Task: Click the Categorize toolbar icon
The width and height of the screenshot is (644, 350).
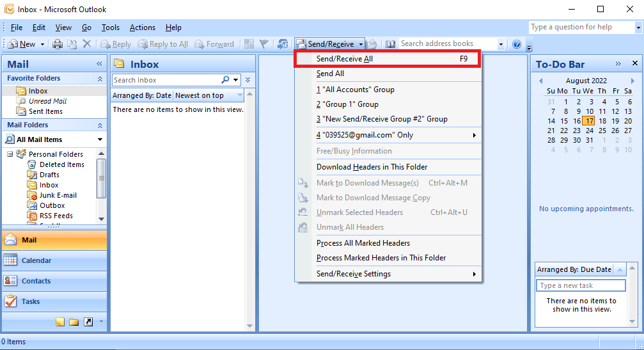Action: [x=249, y=44]
